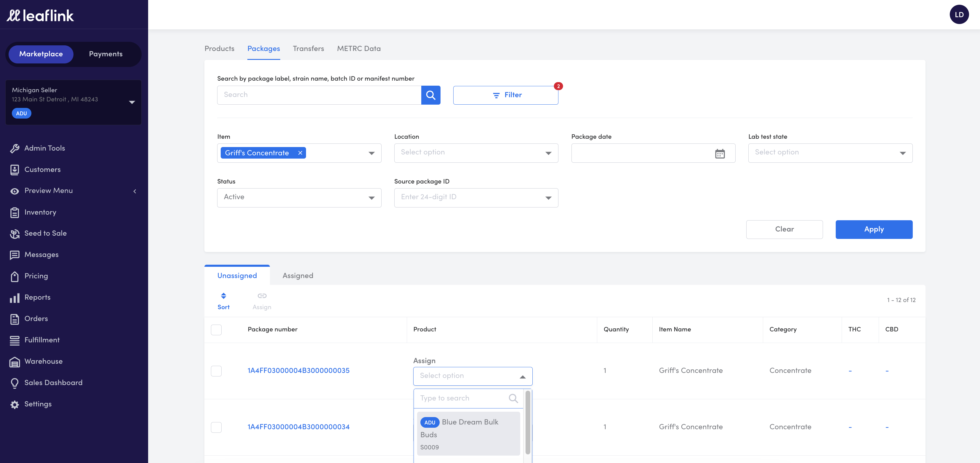Open the Status dropdown showing Active
Screen dimensions: 980x463
point(299,198)
